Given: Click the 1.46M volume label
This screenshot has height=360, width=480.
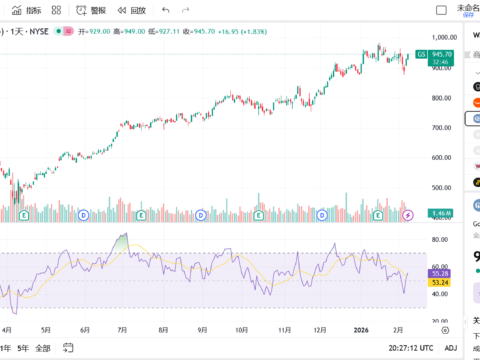Looking at the screenshot, I should pos(441,213).
